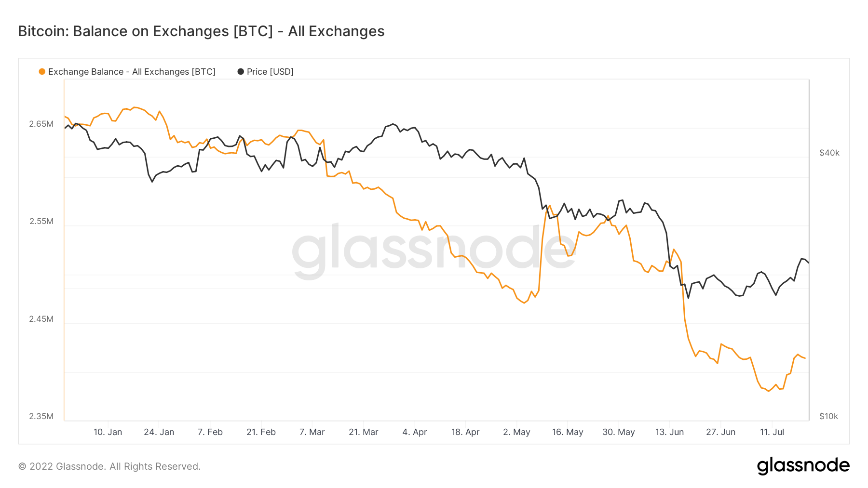The width and height of the screenshot is (868, 488).
Task: Click the $40k price axis label
Action: (x=829, y=153)
